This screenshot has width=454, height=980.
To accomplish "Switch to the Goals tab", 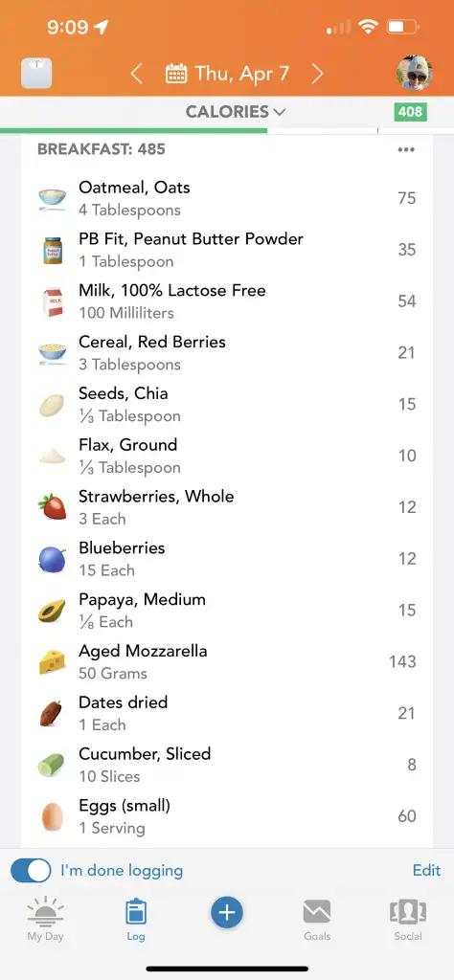I will [x=317, y=919].
